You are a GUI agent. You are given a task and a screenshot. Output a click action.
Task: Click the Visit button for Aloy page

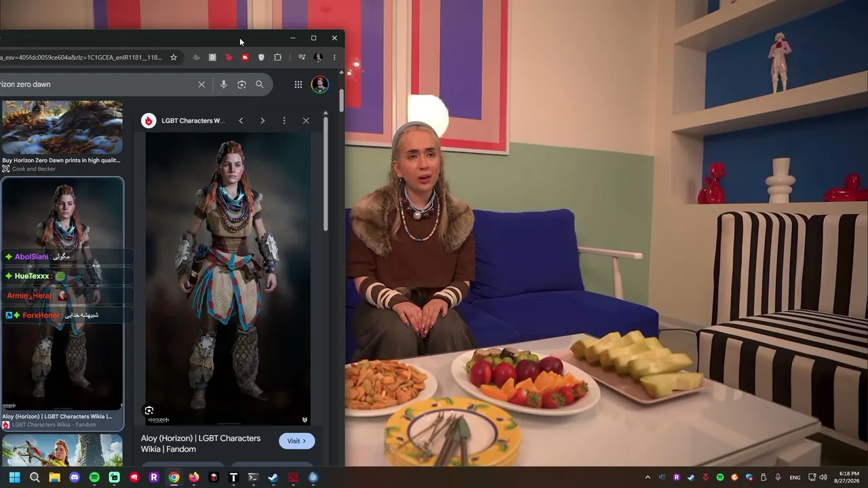pyautogui.click(x=296, y=441)
